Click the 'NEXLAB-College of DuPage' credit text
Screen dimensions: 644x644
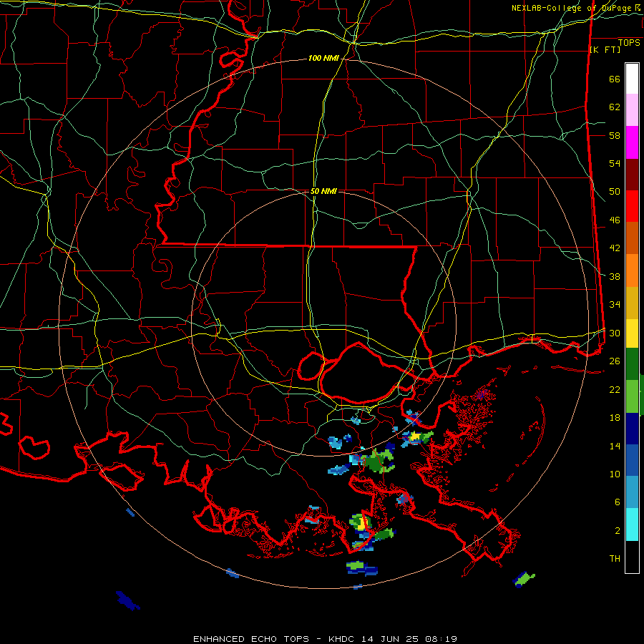572,8
